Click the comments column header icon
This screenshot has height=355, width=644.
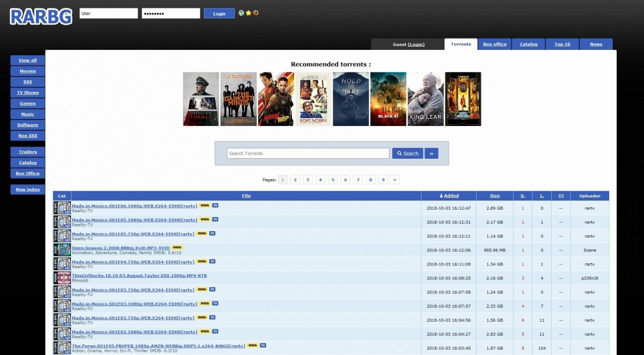pos(561,196)
